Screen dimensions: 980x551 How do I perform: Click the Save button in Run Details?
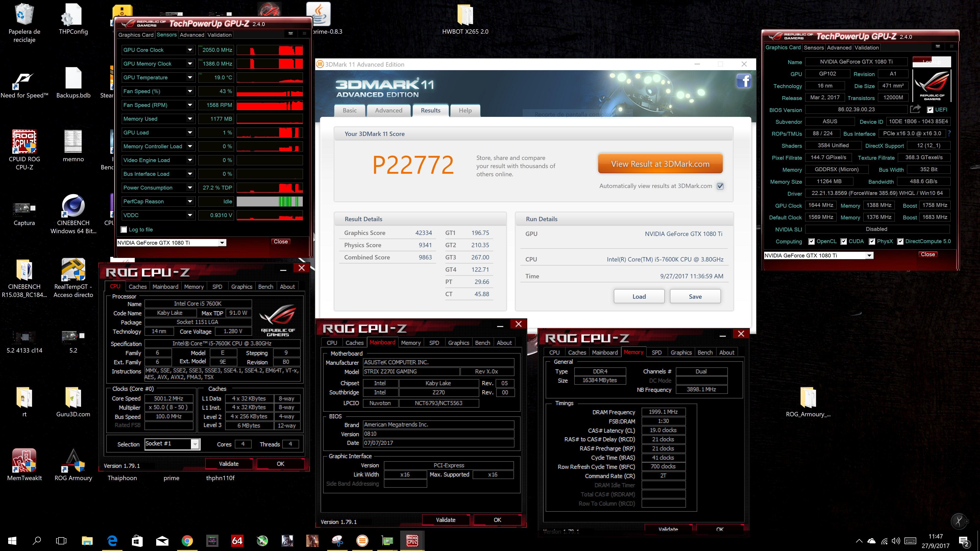tap(695, 296)
